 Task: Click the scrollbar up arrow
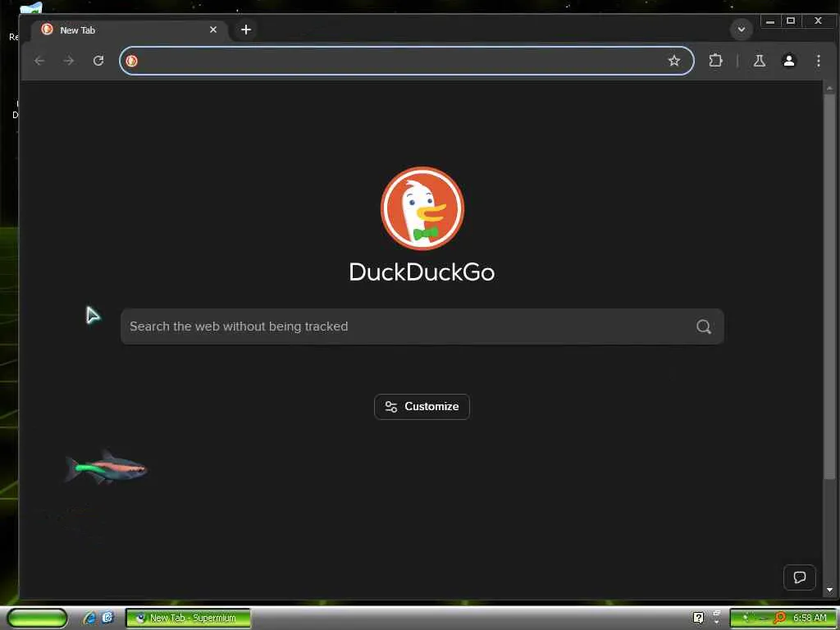(x=830, y=87)
